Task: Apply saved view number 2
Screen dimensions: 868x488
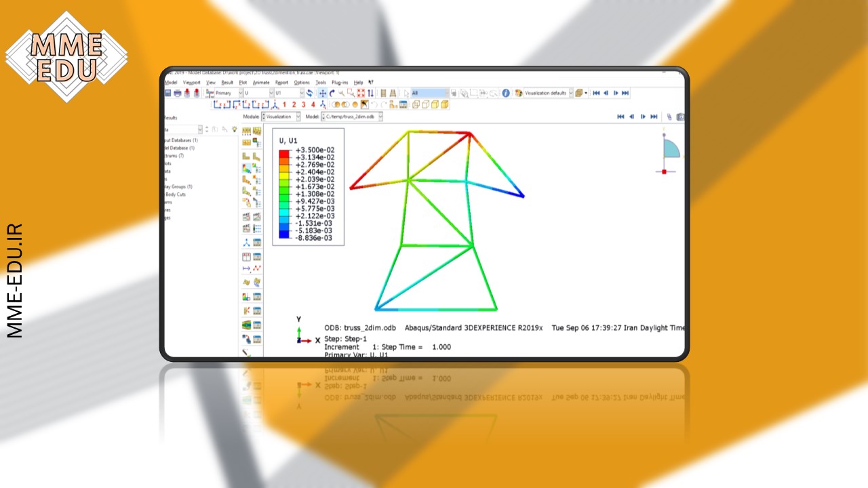Action: tap(294, 105)
